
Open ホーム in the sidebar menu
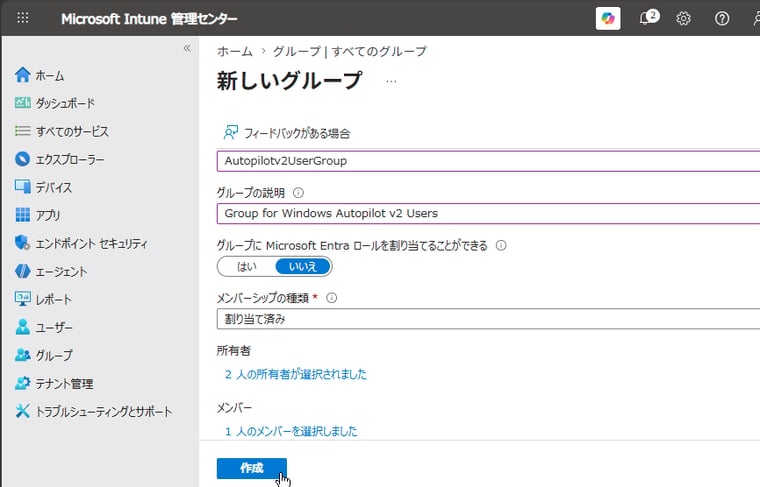(x=49, y=76)
